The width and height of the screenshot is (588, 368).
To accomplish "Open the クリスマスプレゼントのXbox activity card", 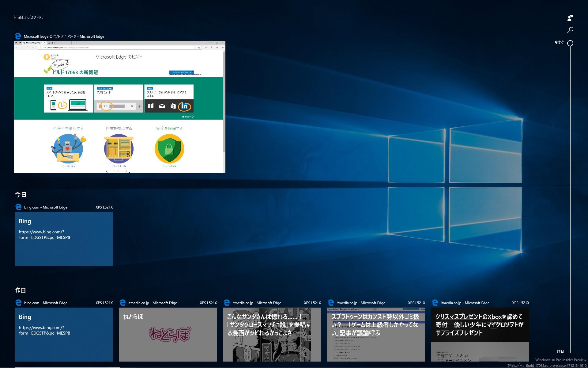I will pyautogui.click(x=480, y=335).
